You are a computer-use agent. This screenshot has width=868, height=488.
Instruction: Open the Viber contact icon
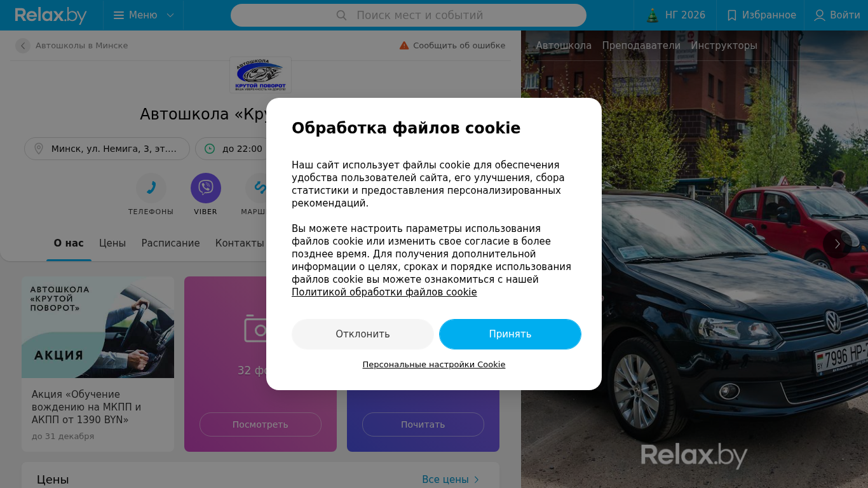(206, 188)
